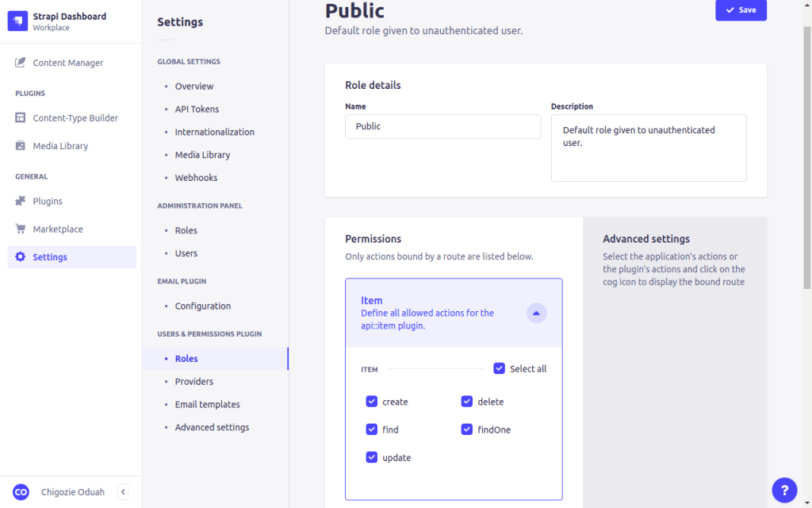The height and width of the screenshot is (508, 812).
Task: Click the Settings gear icon in sidebar
Action: pos(21,257)
